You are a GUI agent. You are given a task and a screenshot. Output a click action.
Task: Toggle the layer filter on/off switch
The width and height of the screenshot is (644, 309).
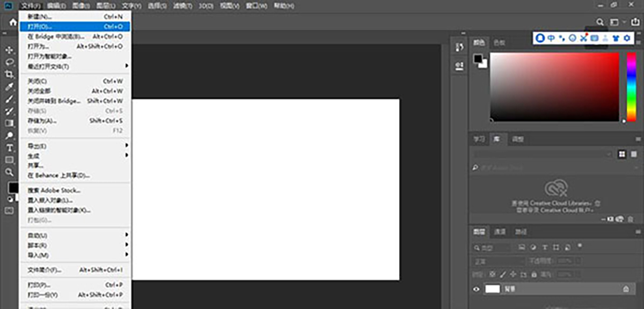(x=580, y=246)
